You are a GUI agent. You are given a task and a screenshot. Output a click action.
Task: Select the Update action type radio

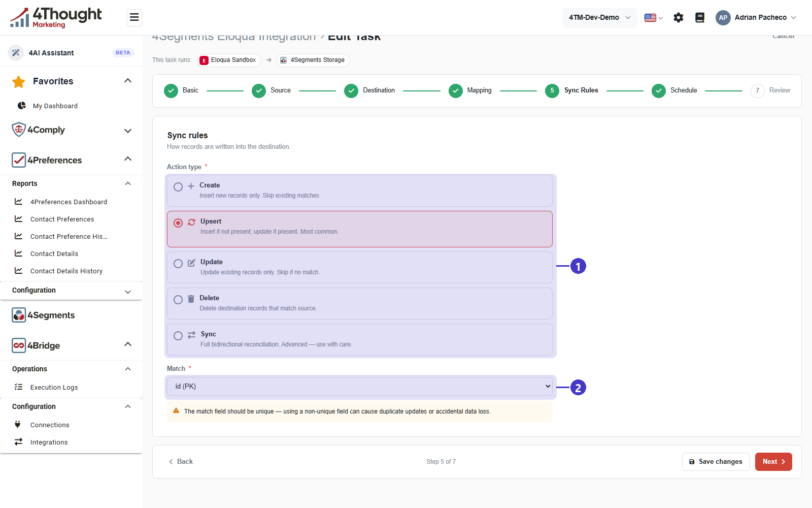point(178,264)
